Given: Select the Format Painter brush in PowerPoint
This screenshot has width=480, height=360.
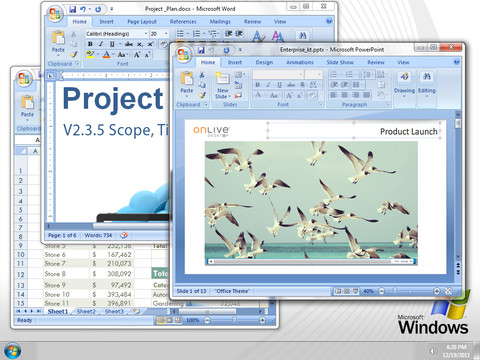Looking at the screenshot, I should (202, 95).
